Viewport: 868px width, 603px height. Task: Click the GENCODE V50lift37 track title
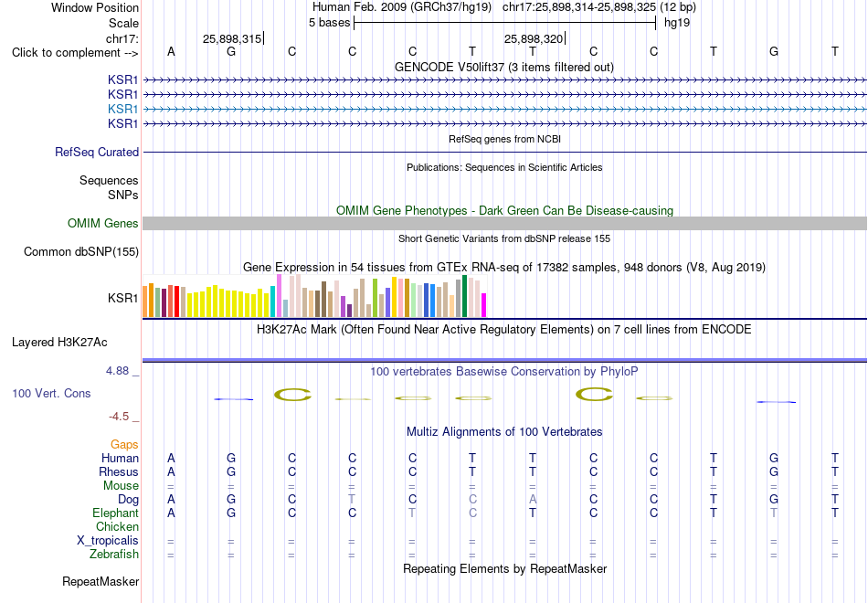(x=504, y=67)
